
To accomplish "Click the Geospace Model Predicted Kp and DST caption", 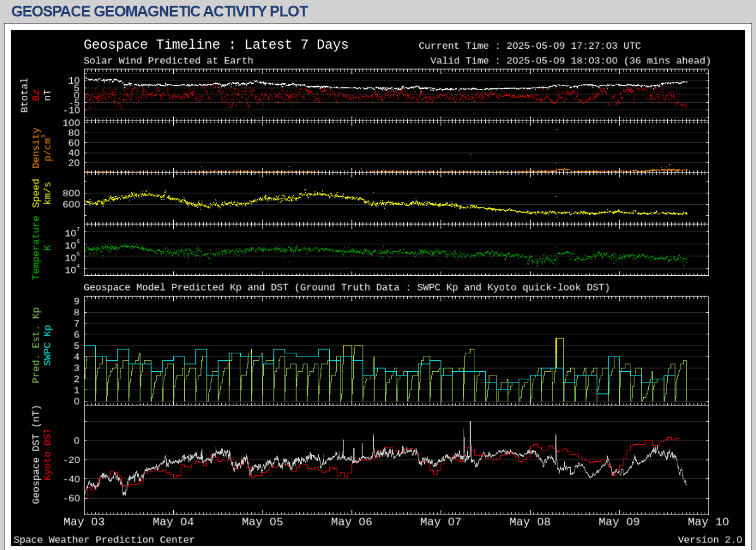I will tap(346, 287).
